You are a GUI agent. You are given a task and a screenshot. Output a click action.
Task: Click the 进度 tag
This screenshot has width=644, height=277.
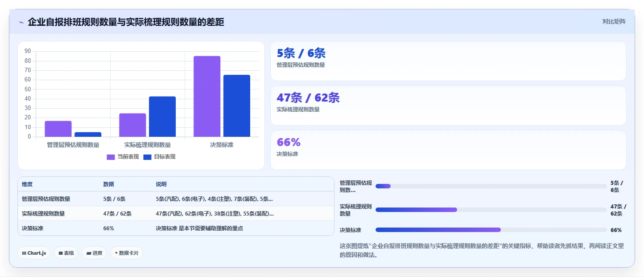point(94,253)
